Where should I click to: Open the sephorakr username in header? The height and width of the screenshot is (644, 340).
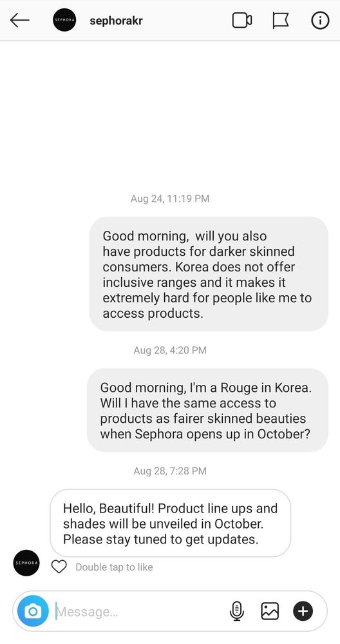tap(116, 21)
